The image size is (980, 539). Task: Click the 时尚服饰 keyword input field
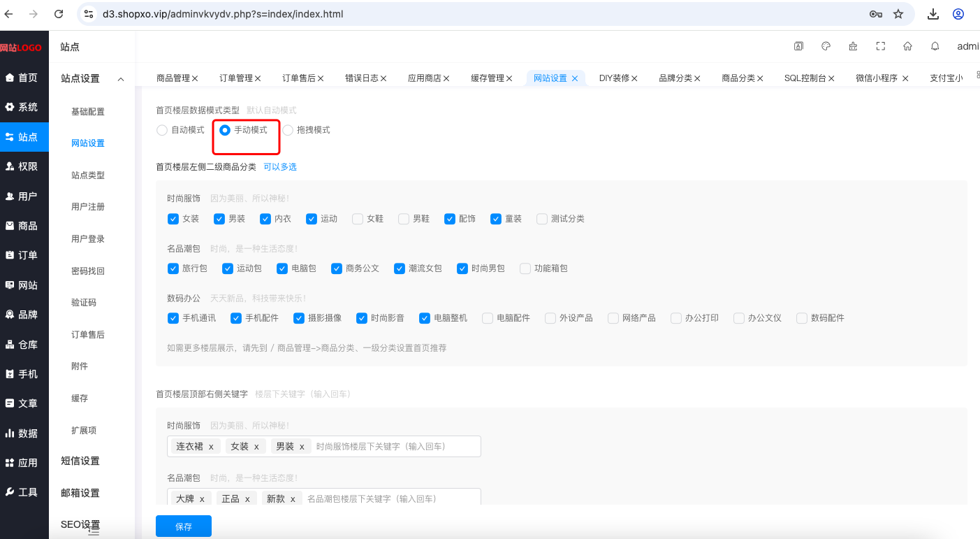tap(395, 446)
